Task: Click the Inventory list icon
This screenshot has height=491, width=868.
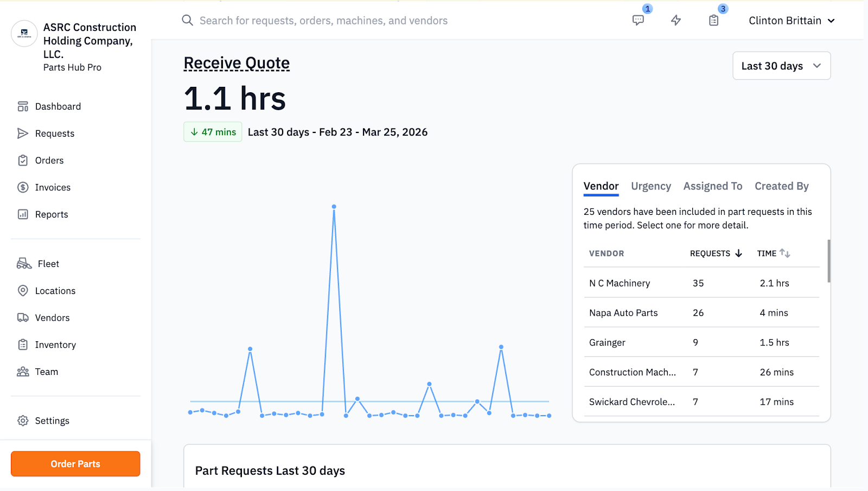Action: [x=23, y=345]
